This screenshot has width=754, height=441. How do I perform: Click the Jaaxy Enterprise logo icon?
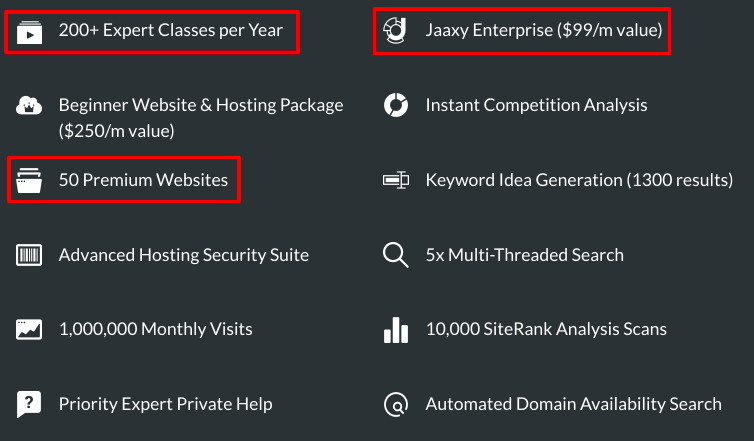coord(395,30)
